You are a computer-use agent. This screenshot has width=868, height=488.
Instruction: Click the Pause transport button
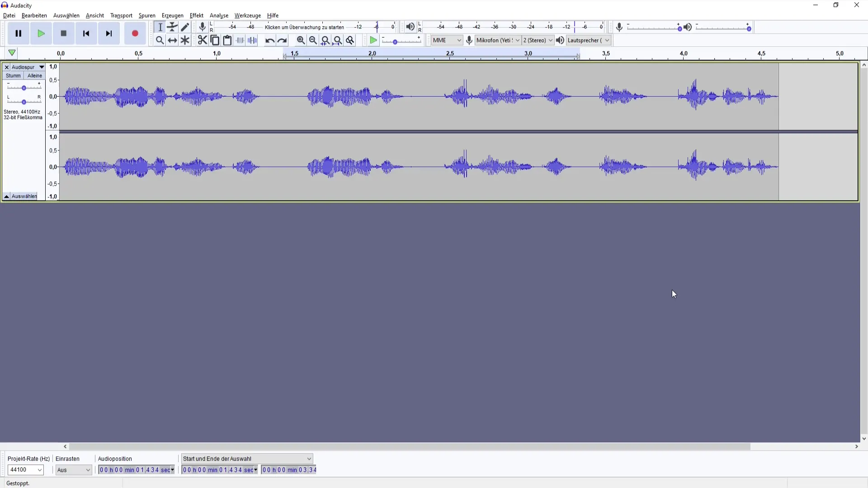pos(19,33)
